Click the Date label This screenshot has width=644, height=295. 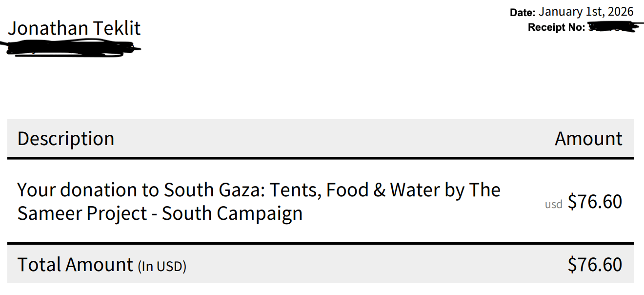click(523, 13)
